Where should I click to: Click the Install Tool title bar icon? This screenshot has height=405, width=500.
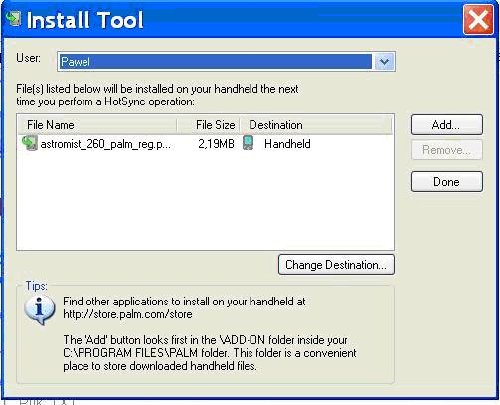(14, 19)
